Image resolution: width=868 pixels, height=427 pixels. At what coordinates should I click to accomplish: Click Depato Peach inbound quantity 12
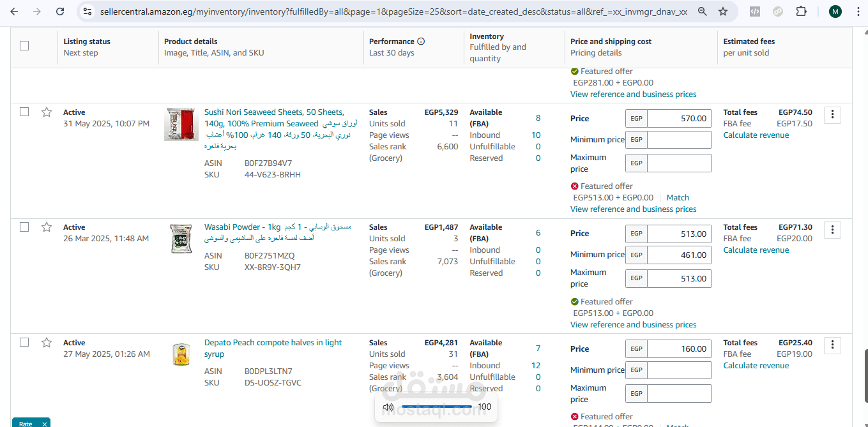(536, 366)
